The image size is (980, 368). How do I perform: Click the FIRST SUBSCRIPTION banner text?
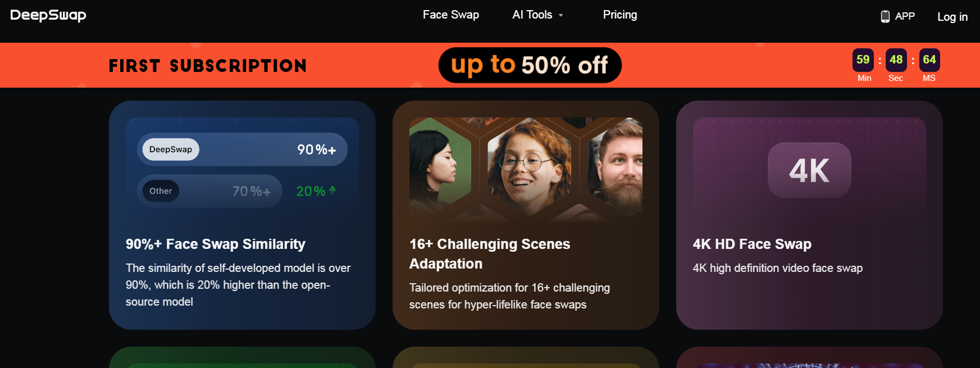(208, 66)
